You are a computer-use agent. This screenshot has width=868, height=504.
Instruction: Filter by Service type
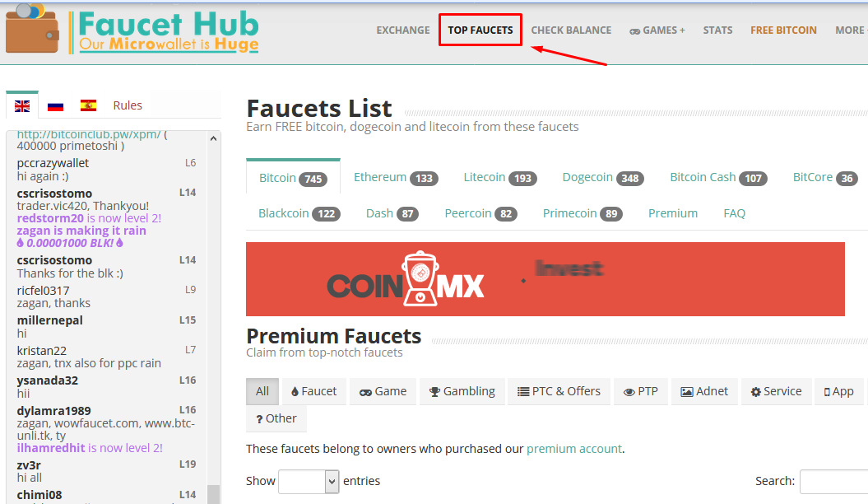(x=776, y=391)
